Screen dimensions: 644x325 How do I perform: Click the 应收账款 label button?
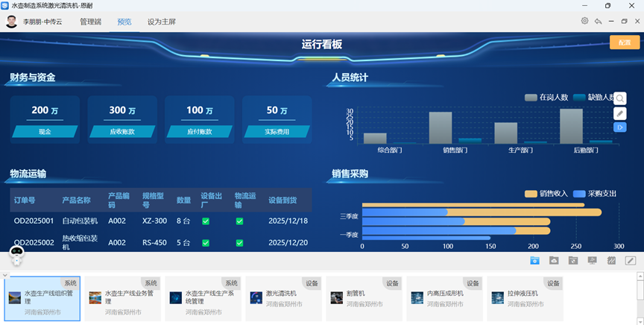pos(122,132)
